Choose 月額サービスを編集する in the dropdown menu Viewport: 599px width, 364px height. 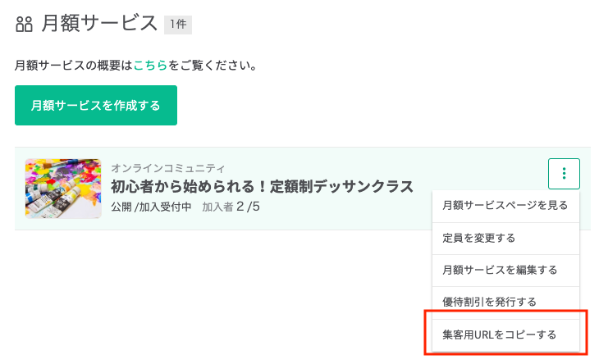coord(505,271)
